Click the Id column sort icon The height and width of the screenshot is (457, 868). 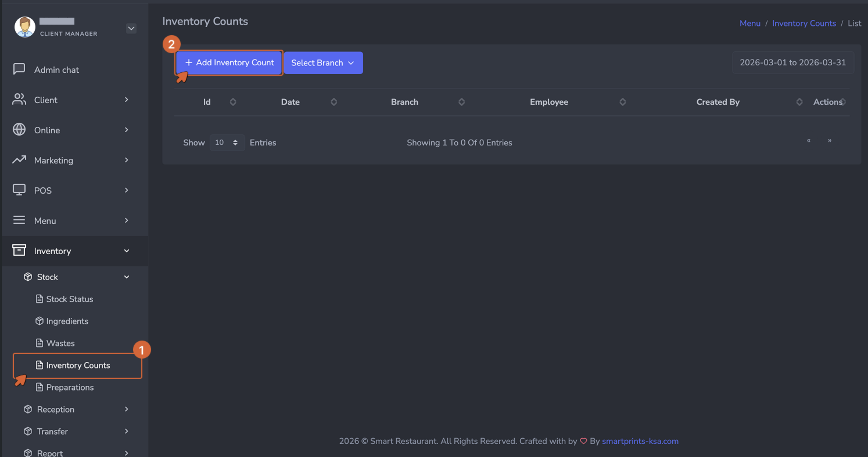(x=233, y=102)
